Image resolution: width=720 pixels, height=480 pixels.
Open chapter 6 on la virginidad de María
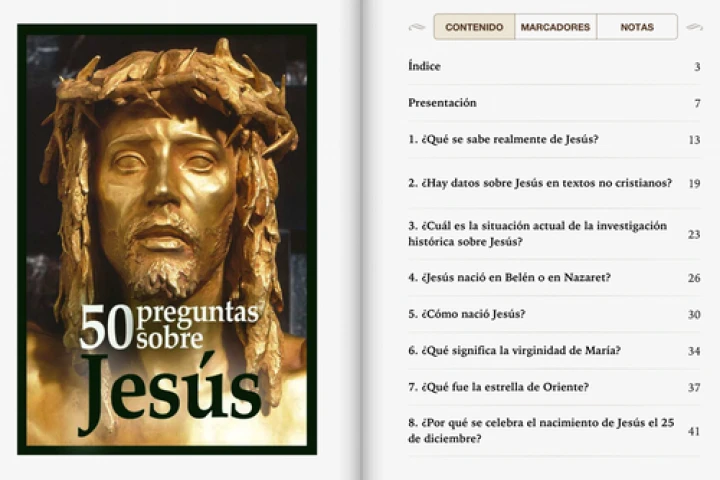(x=514, y=351)
